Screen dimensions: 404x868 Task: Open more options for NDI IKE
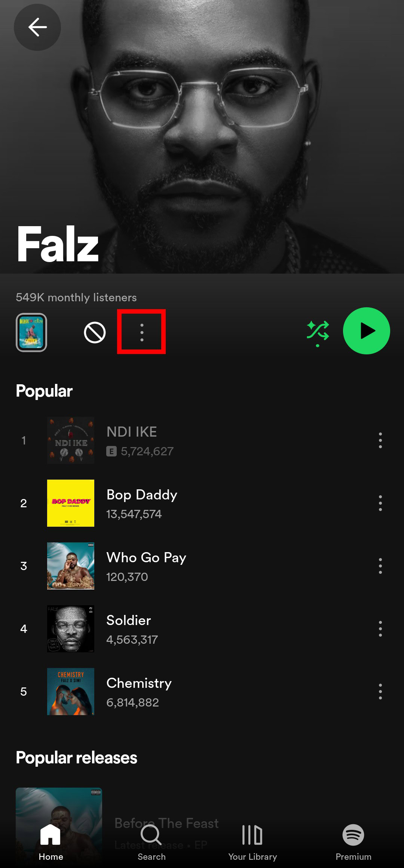click(x=380, y=440)
